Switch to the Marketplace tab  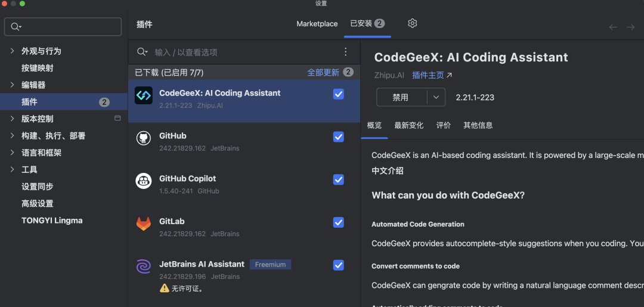click(x=317, y=24)
